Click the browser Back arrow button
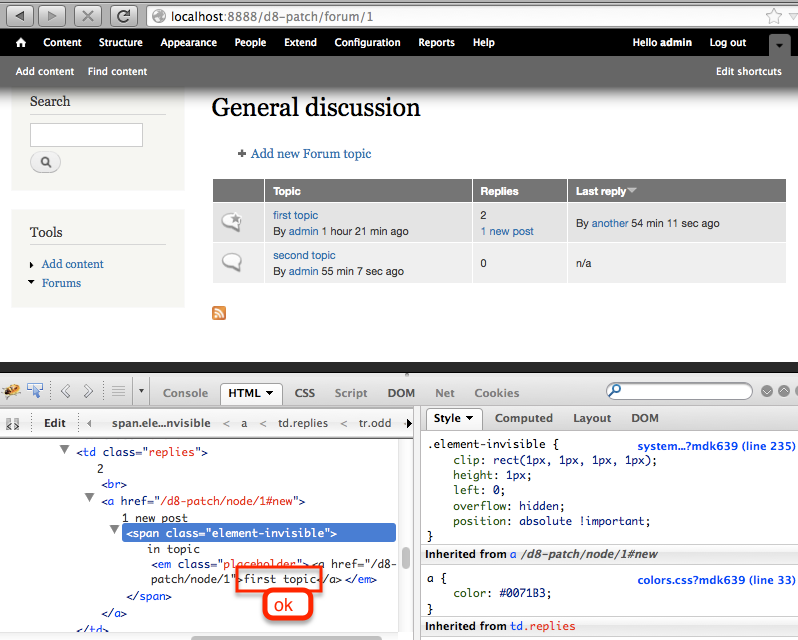 click(20, 16)
